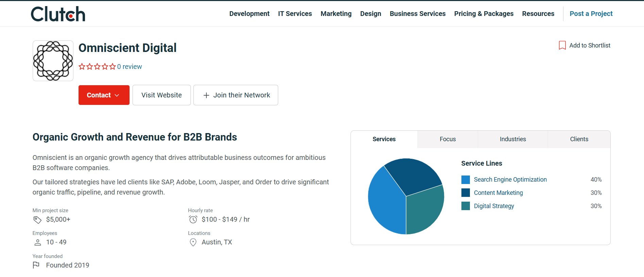
Task: Click the price tag icon by $5,000+
Action: coord(37,220)
